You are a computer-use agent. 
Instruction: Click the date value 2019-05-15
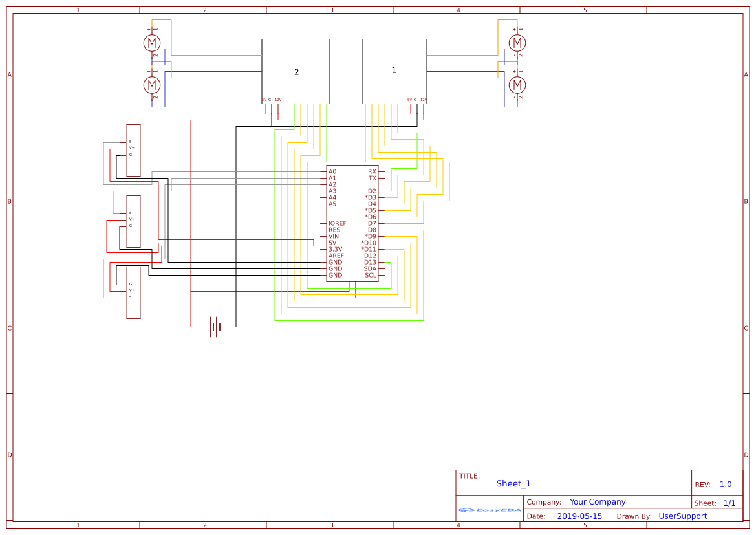pyautogui.click(x=579, y=516)
